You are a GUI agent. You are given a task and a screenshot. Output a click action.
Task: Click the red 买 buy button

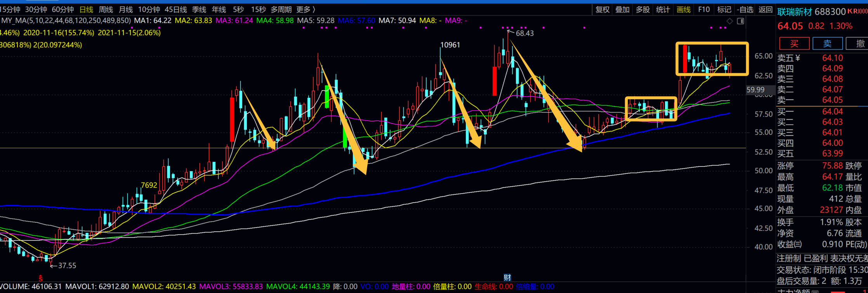(x=794, y=43)
